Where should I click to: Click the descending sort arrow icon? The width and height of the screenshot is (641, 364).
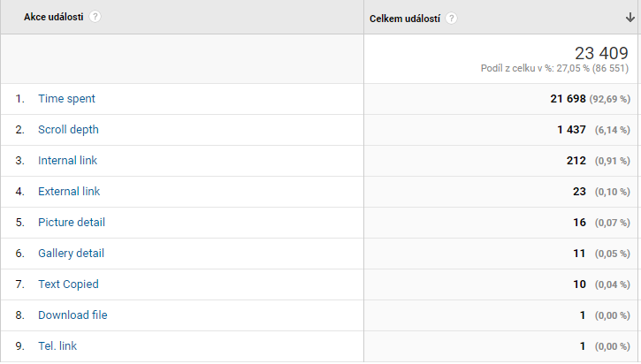coord(630,18)
